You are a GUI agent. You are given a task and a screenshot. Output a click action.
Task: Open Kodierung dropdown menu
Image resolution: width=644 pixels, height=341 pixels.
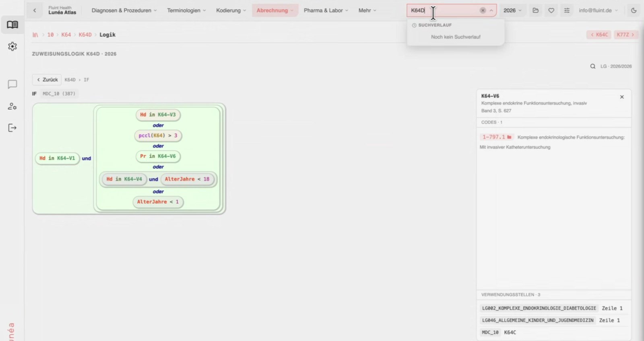tap(231, 10)
